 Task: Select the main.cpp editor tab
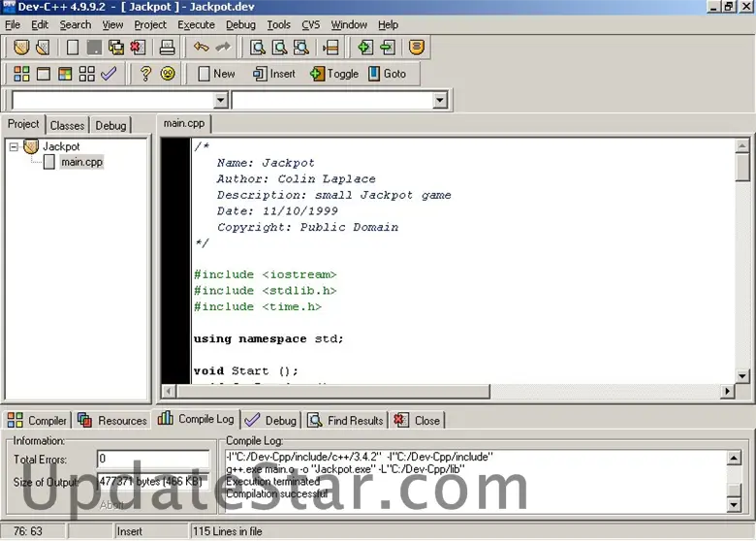click(x=184, y=123)
